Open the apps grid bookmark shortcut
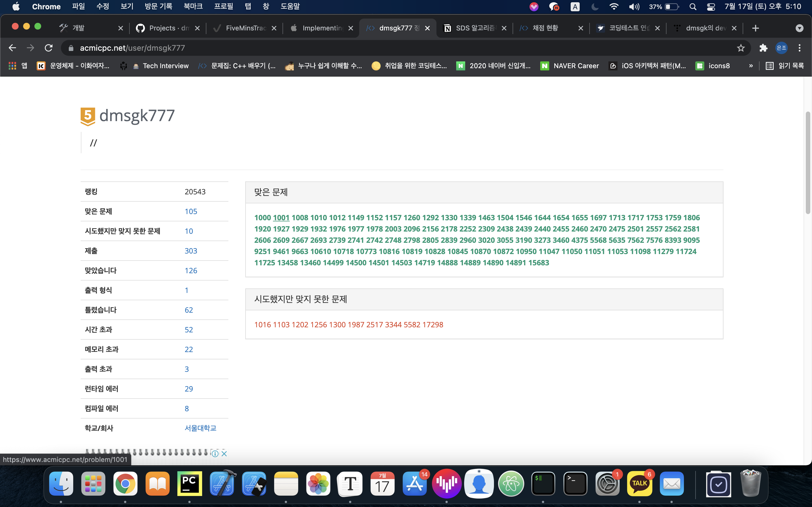This screenshot has width=812, height=507. (x=12, y=66)
